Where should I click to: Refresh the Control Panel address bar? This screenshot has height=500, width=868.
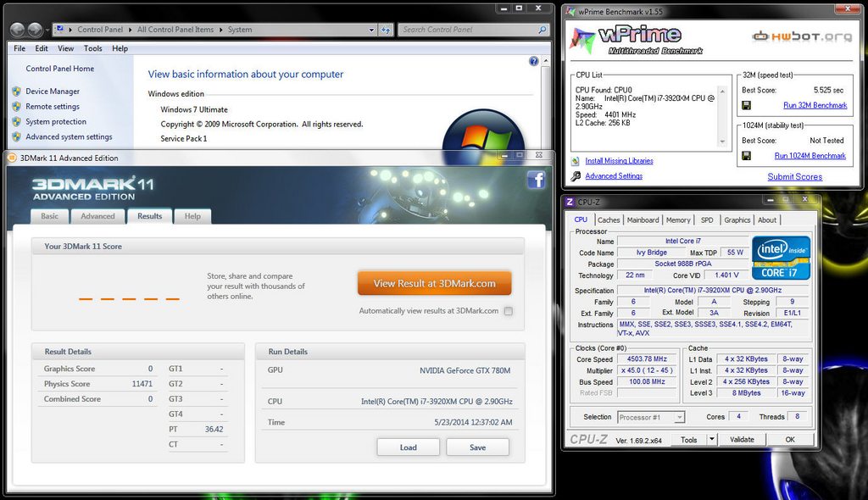pyautogui.click(x=386, y=30)
